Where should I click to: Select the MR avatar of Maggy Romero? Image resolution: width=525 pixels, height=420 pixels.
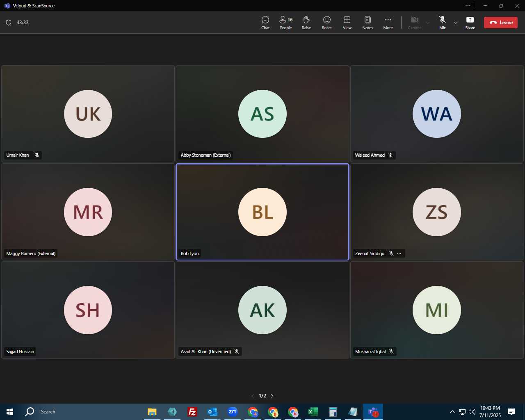pyautogui.click(x=88, y=212)
